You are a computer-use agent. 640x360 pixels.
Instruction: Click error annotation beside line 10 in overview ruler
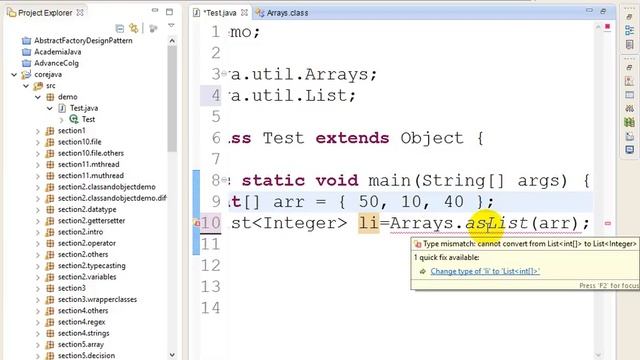point(608,224)
